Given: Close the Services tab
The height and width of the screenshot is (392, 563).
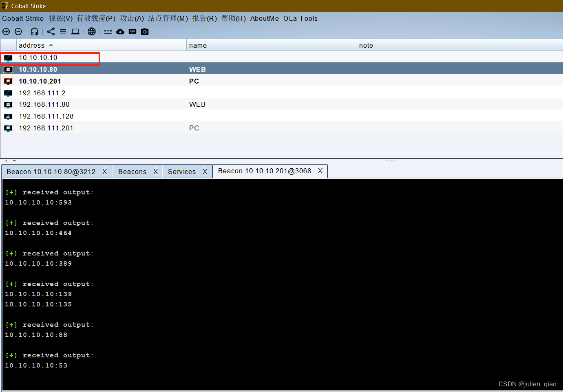Looking at the screenshot, I should [x=205, y=172].
